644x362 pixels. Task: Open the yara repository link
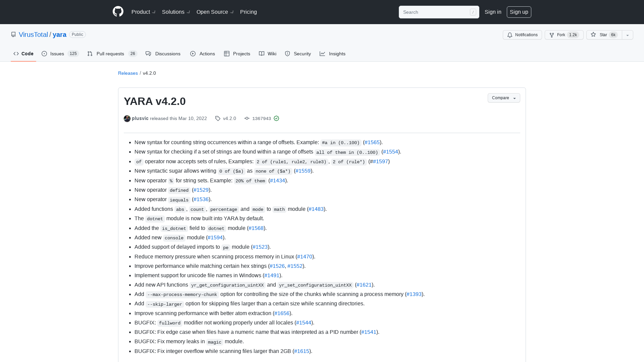coord(59,35)
